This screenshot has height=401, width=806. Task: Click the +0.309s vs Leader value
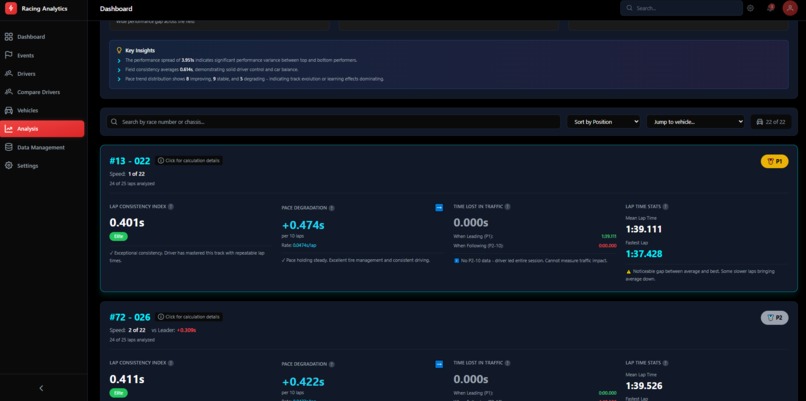(186, 330)
